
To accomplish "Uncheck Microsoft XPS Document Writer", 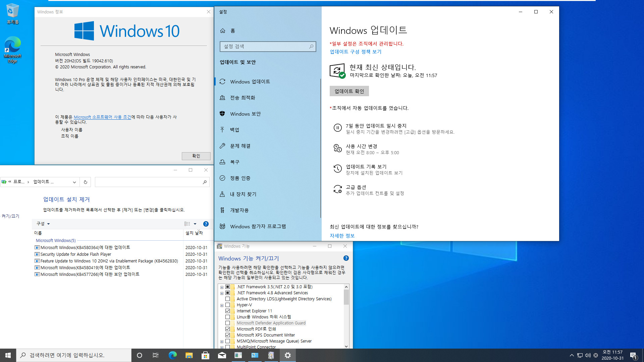I will coord(227,335).
